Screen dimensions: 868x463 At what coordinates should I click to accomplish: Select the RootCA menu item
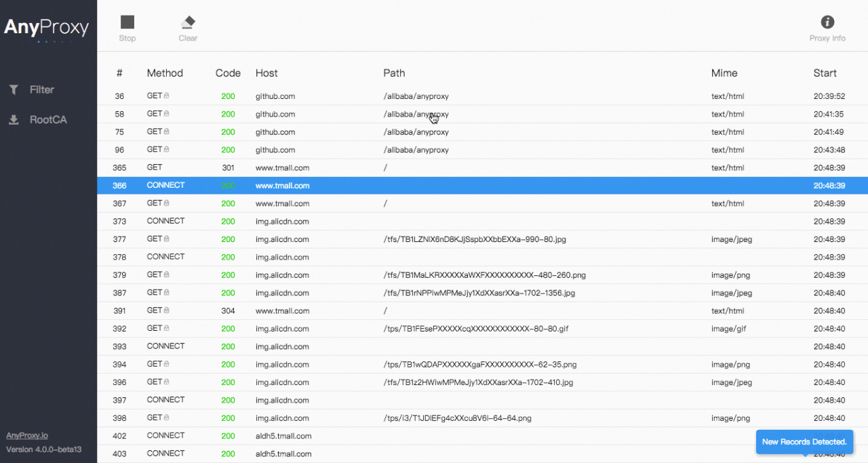(x=47, y=120)
